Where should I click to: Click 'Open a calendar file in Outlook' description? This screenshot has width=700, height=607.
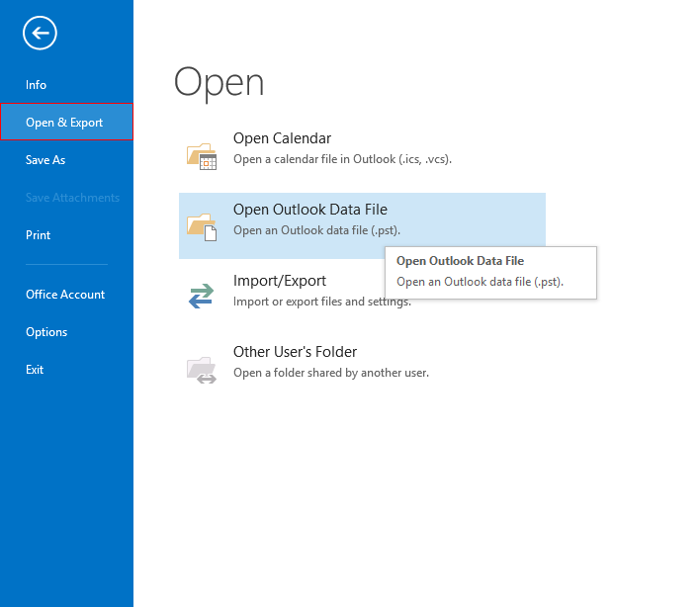(x=342, y=159)
